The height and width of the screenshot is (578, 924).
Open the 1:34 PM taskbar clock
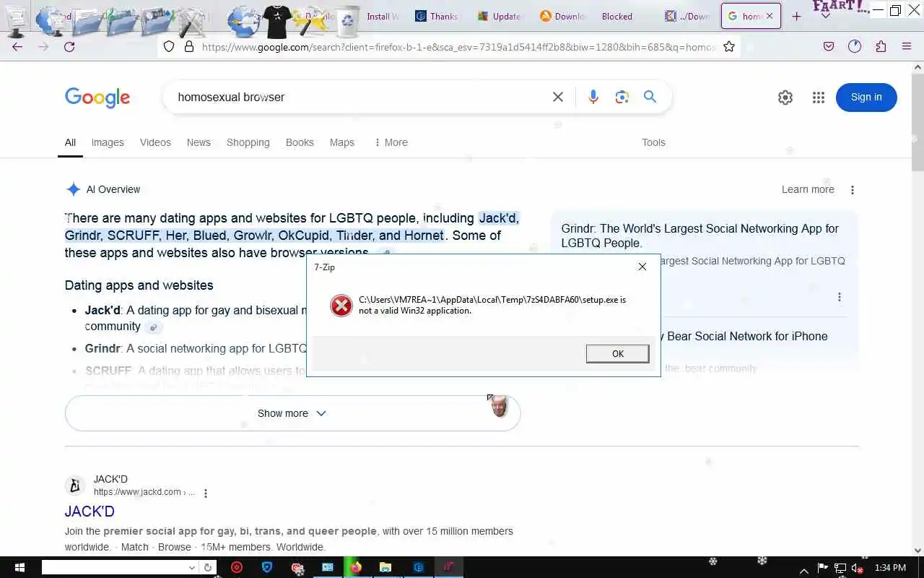pyautogui.click(x=890, y=569)
